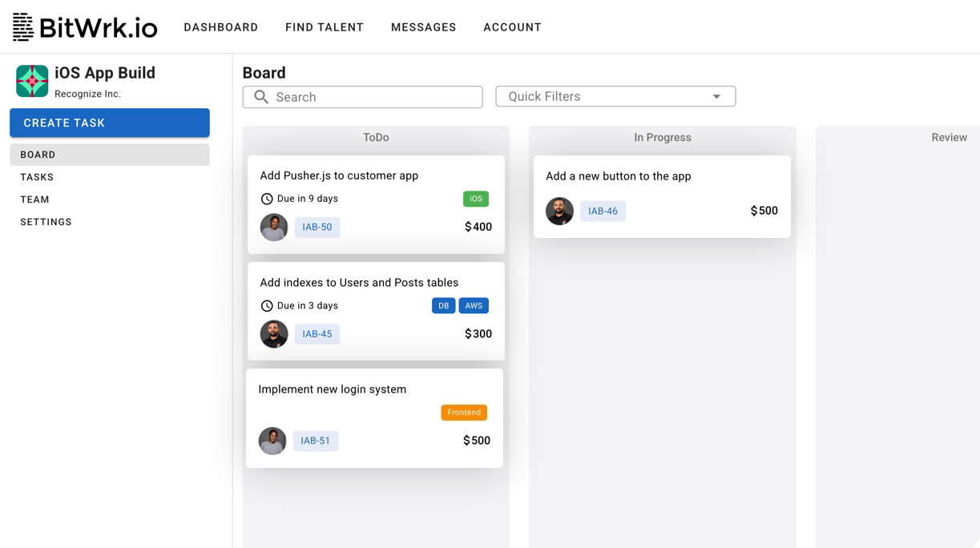This screenshot has height=548, width=980.
Task: Click the orange Frontend tag
Action: (464, 413)
